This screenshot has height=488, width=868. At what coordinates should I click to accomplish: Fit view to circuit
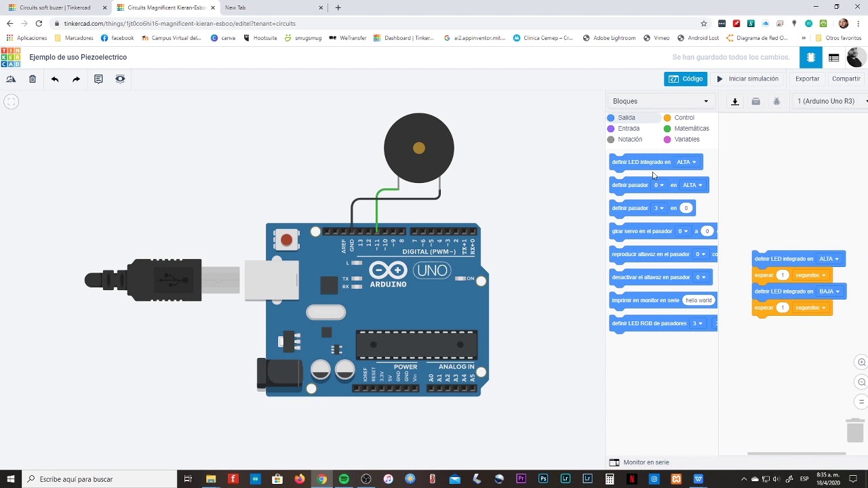pos(11,102)
